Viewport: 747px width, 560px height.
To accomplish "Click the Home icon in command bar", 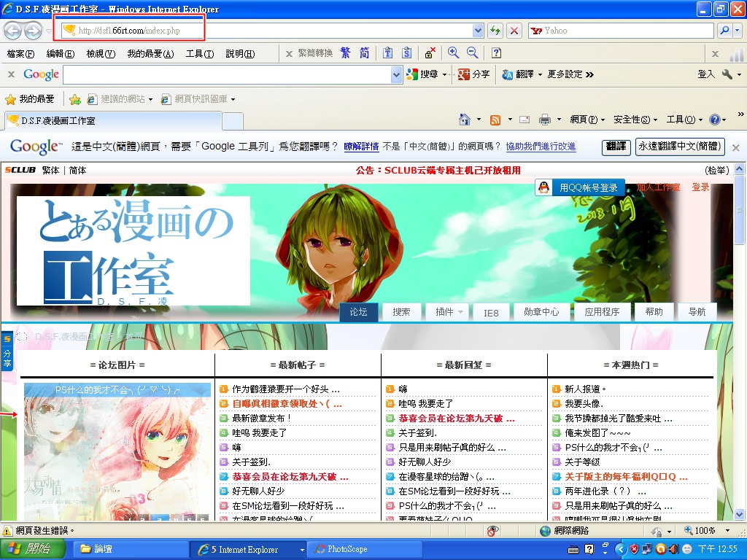I will pos(465,120).
